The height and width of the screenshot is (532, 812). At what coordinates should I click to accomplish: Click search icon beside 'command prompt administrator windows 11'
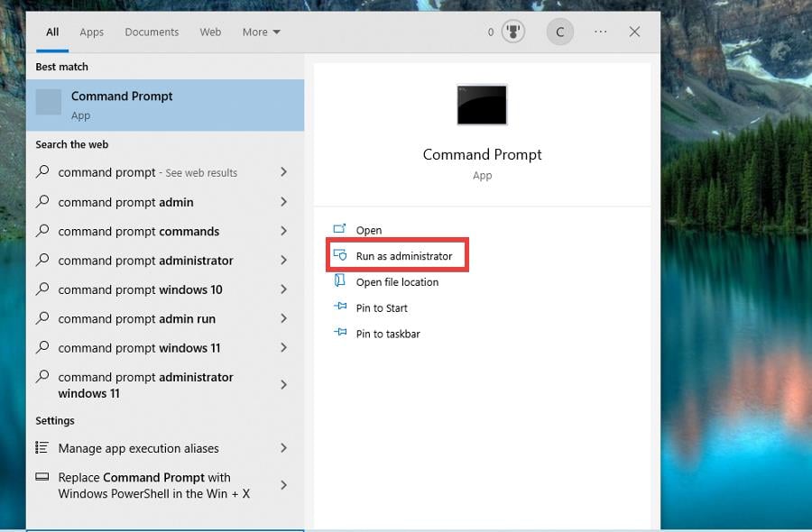pyautogui.click(x=42, y=376)
